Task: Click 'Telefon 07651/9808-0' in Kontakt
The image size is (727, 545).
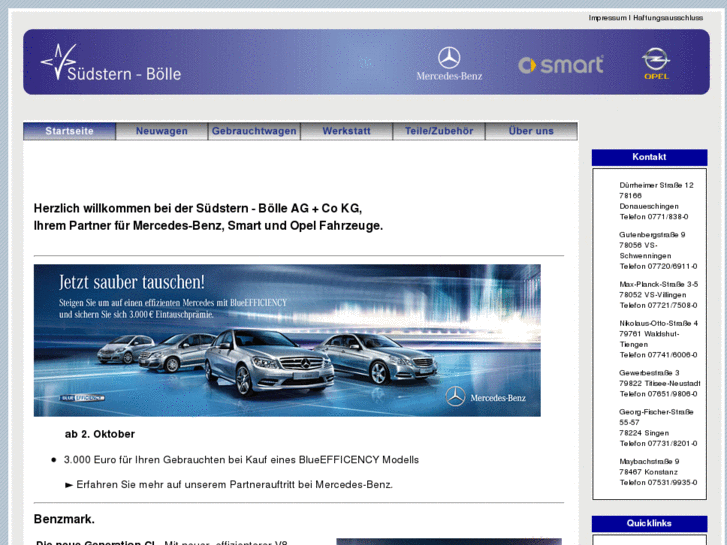Action: coord(658,394)
